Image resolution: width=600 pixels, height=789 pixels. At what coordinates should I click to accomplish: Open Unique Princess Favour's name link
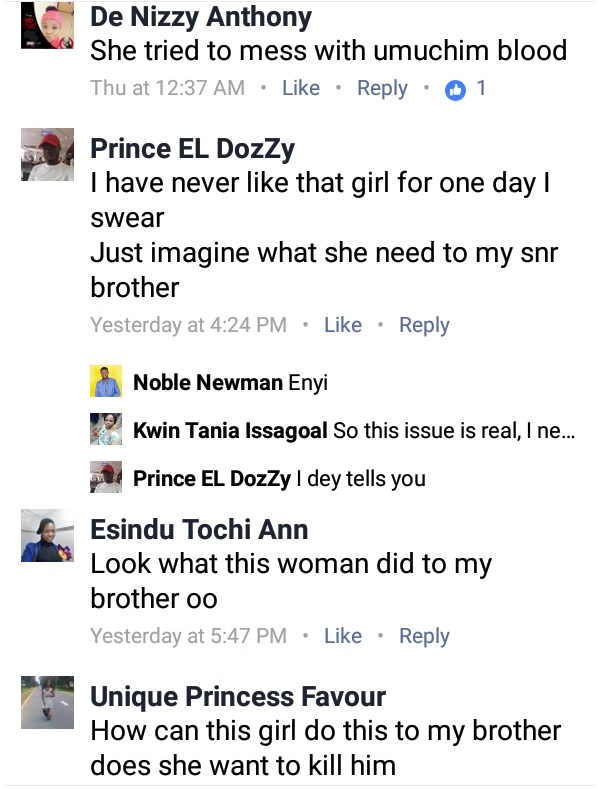pyautogui.click(x=238, y=696)
